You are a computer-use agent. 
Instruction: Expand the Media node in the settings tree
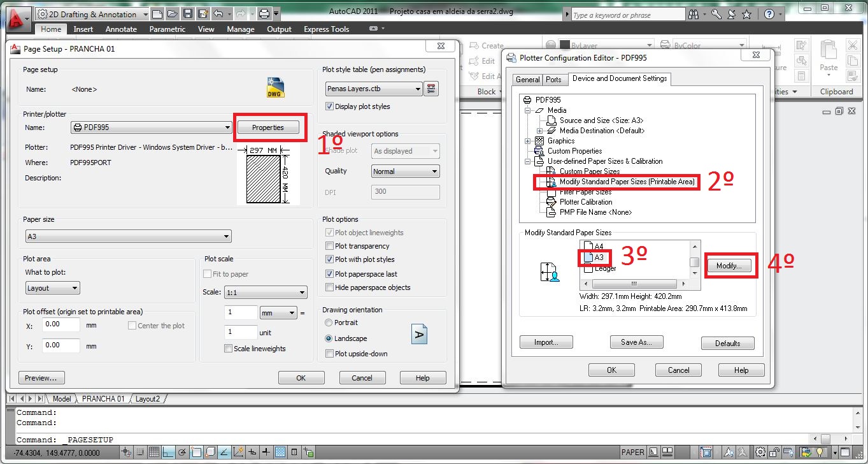tap(527, 110)
